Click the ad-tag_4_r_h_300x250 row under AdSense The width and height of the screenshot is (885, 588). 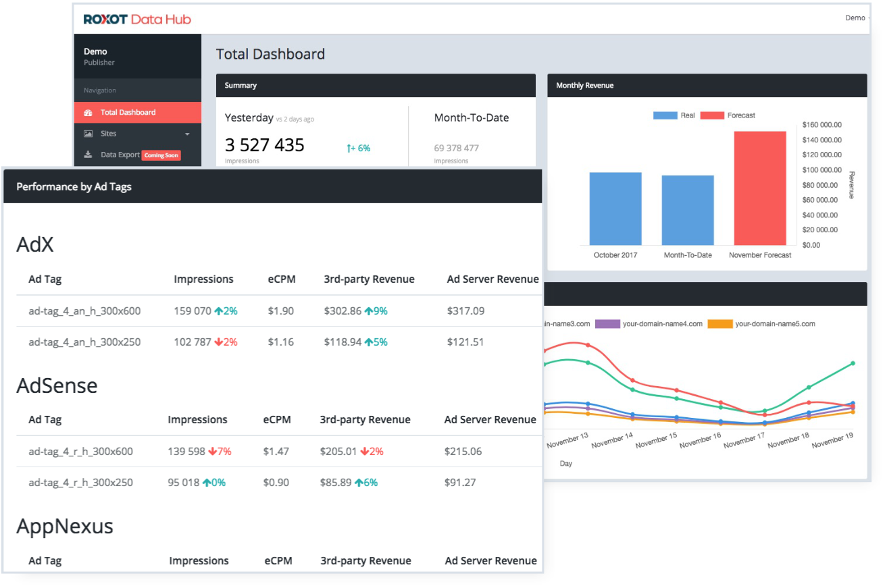pyautogui.click(x=80, y=483)
